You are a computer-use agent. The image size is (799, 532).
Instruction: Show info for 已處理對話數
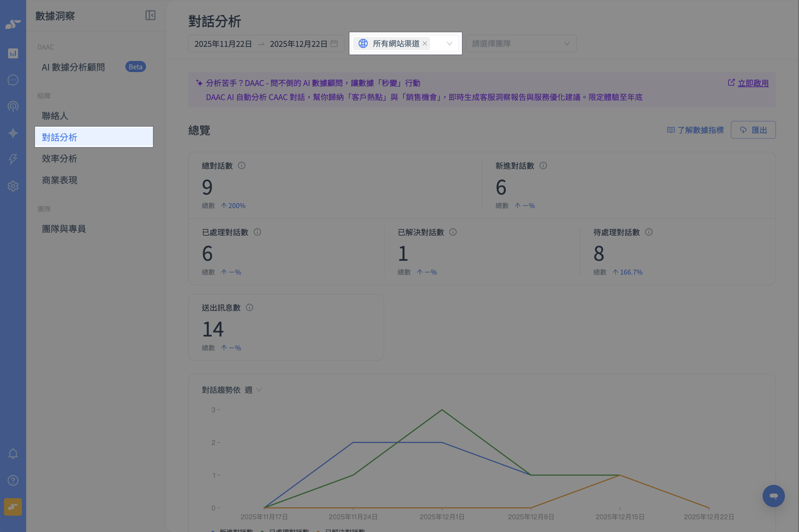257,232
